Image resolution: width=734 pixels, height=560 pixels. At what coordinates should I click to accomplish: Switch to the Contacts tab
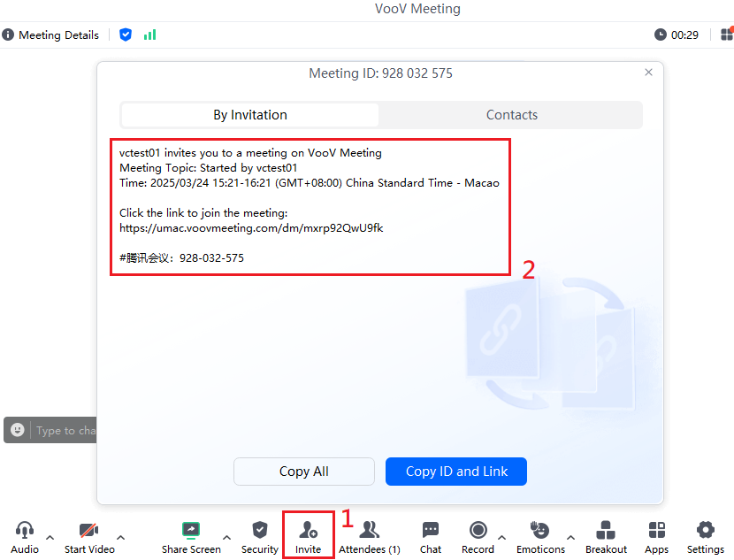[511, 115]
